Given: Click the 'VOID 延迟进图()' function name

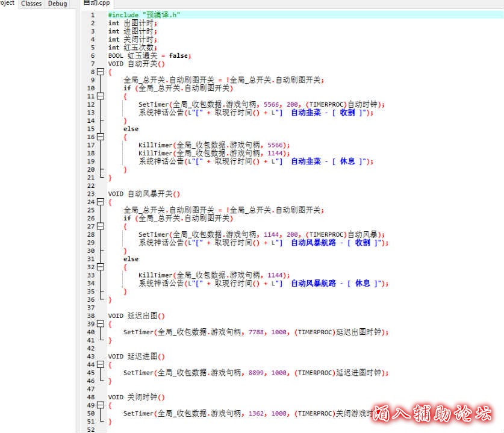Looking at the screenshot, I should 136,357.
